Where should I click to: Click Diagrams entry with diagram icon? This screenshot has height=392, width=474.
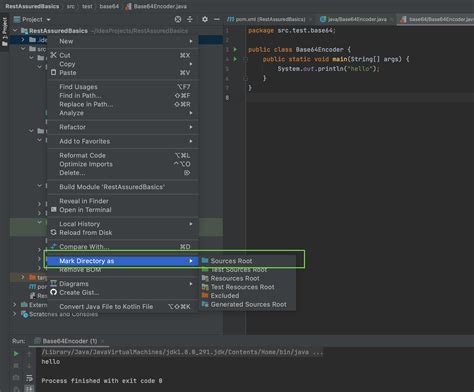pyautogui.click(x=123, y=284)
